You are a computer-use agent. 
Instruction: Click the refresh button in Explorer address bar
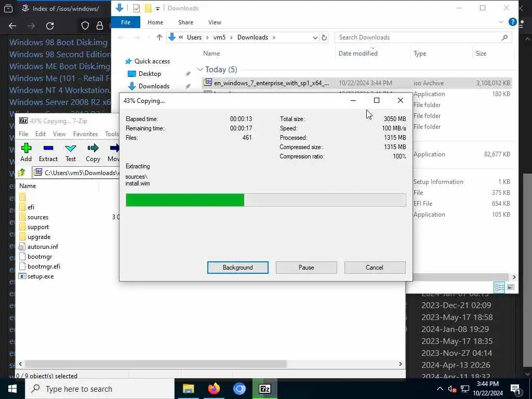324,37
